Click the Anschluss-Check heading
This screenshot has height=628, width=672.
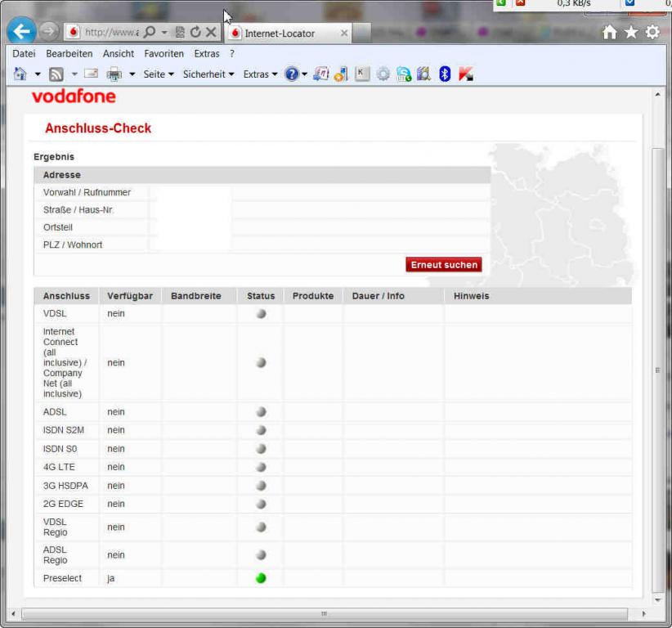(x=98, y=128)
